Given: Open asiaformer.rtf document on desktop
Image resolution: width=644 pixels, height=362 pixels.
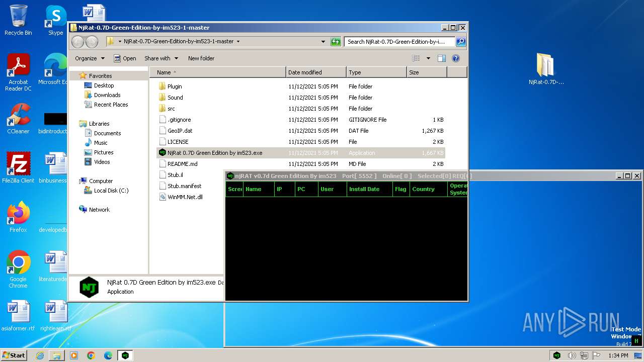Looking at the screenshot, I should (18, 316).
